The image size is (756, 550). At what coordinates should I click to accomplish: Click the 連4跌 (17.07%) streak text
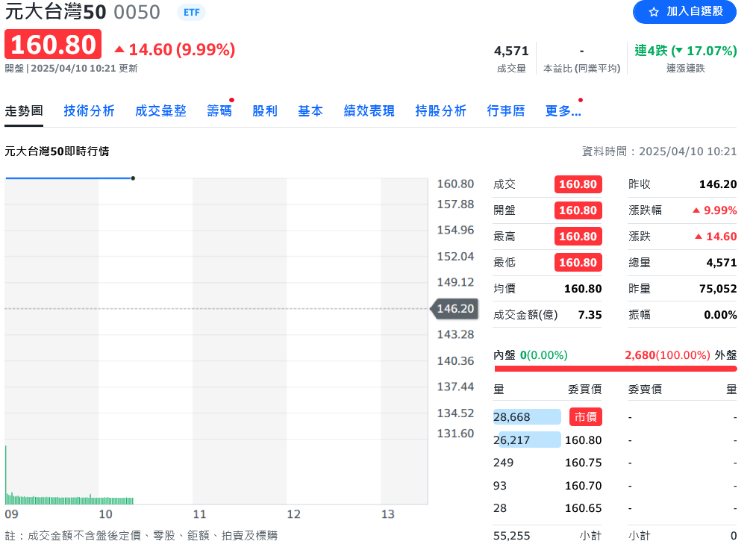click(686, 51)
